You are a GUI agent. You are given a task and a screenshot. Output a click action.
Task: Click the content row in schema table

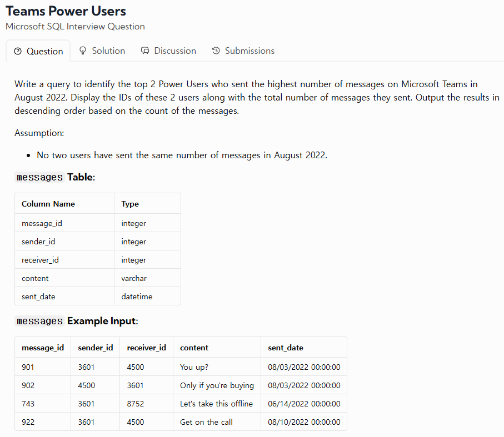click(98, 278)
